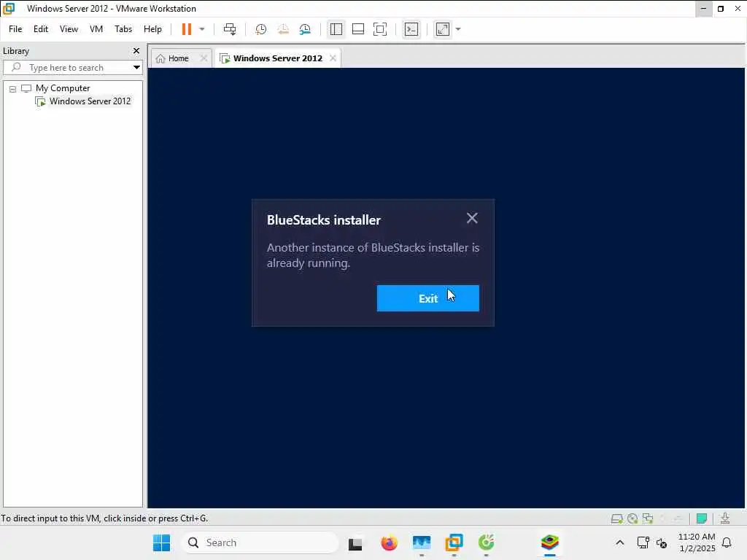Click the taskbar Search box

[260, 542]
